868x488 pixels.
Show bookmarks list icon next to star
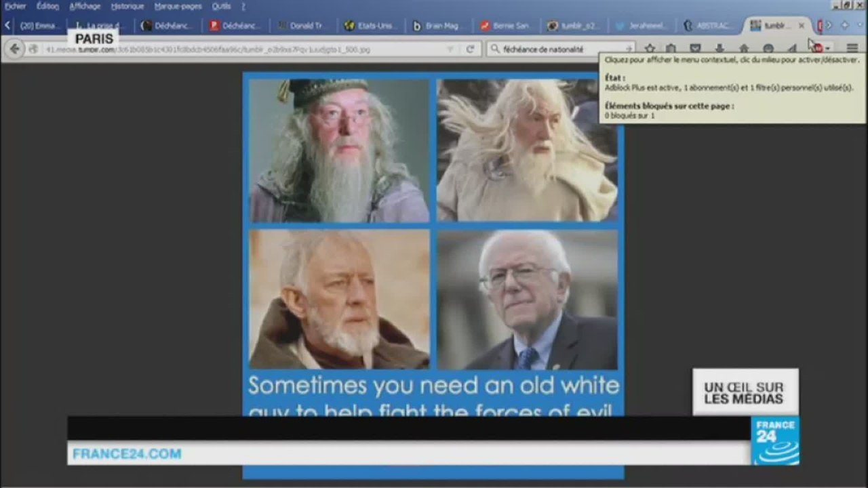click(x=671, y=49)
